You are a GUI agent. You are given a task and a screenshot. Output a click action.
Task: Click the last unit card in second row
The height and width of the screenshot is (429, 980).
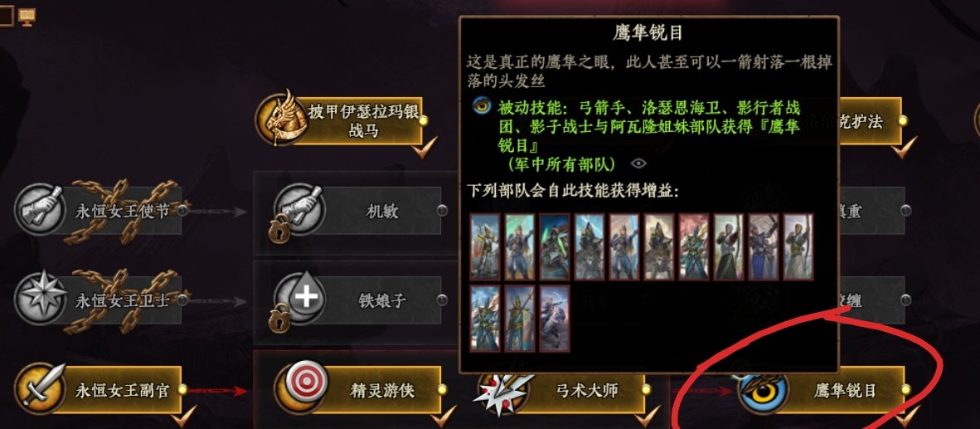[x=555, y=319]
